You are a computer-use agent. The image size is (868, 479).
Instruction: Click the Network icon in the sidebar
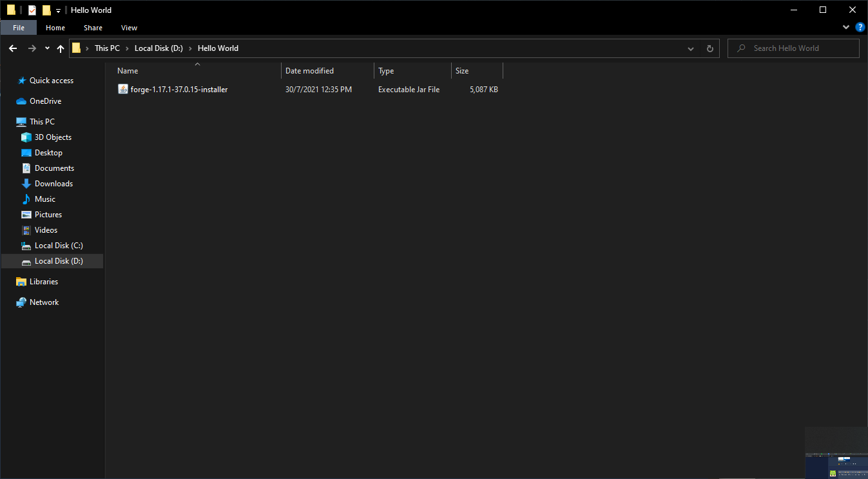pyautogui.click(x=21, y=302)
